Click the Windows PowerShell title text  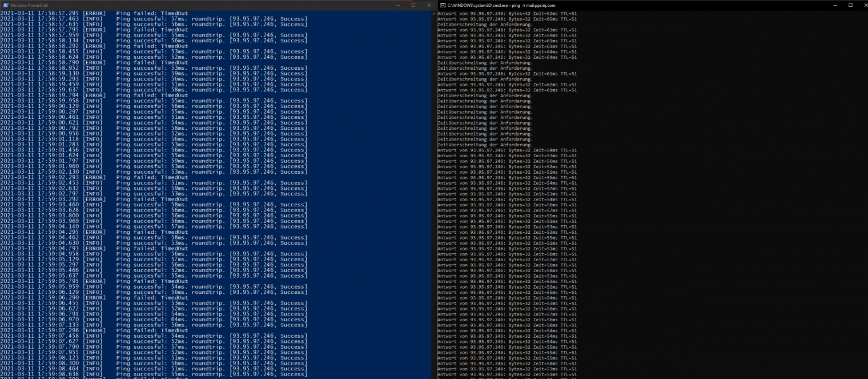click(29, 5)
